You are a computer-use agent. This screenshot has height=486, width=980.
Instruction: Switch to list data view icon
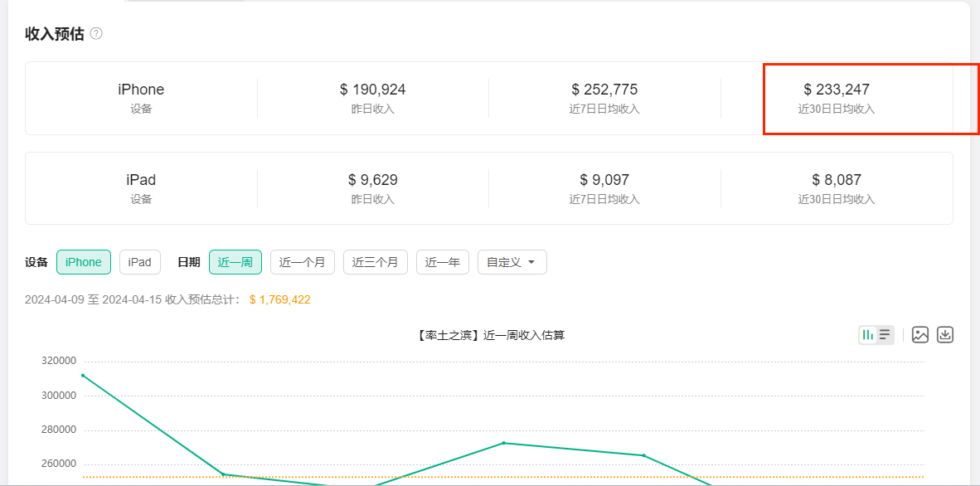click(x=885, y=334)
